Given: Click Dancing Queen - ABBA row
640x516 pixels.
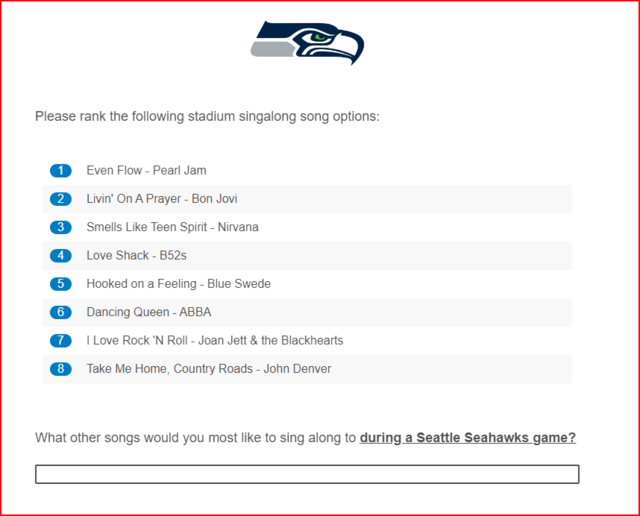Looking at the screenshot, I should 307,312.
